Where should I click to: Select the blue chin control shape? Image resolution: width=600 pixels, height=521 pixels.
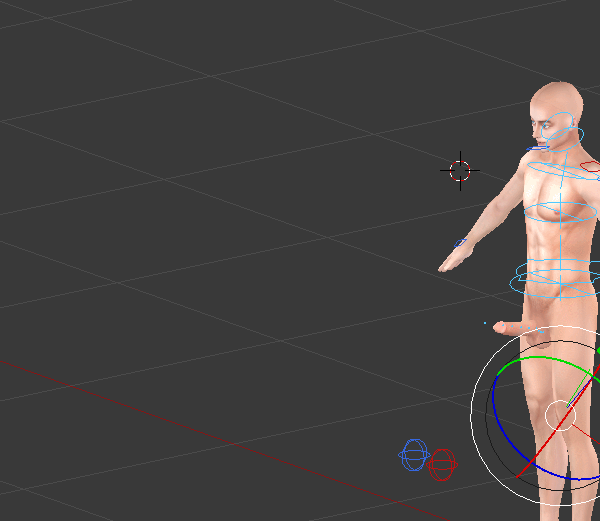pyautogui.click(x=538, y=148)
